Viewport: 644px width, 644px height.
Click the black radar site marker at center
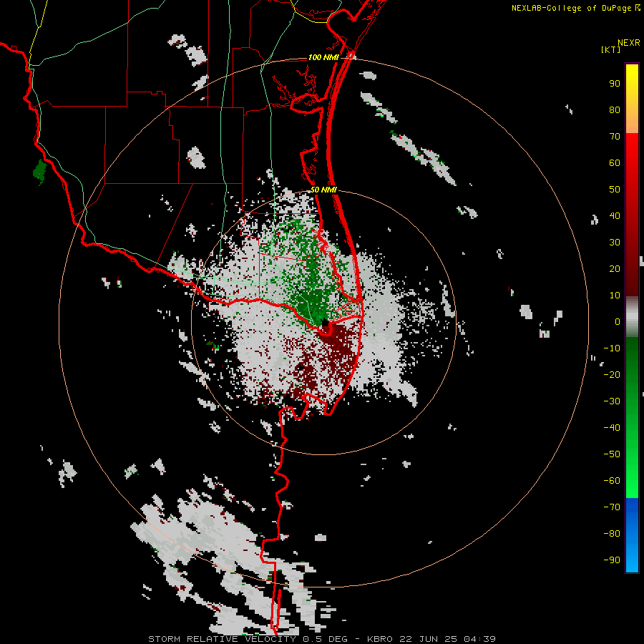click(x=325, y=323)
